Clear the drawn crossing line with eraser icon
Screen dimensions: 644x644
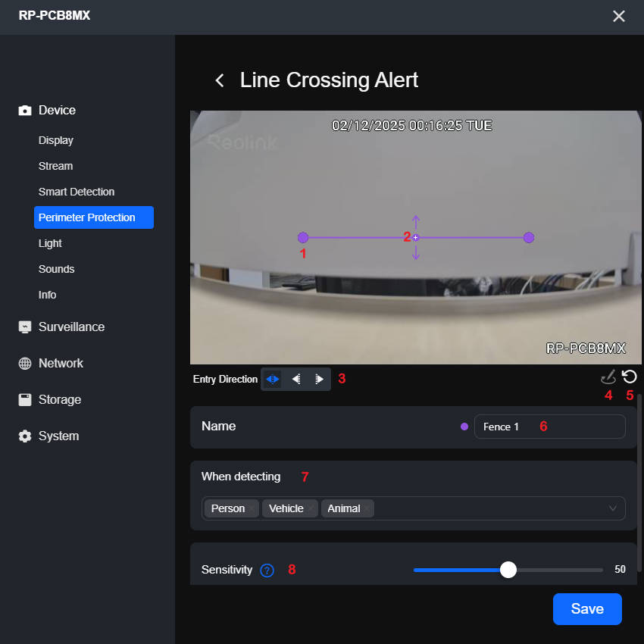[608, 377]
